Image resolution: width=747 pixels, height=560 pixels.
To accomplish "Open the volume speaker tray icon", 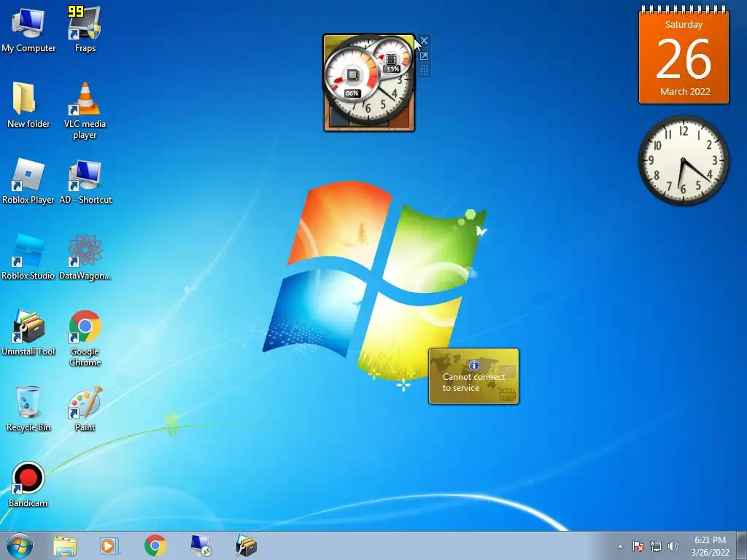I will (x=673, y=546).
